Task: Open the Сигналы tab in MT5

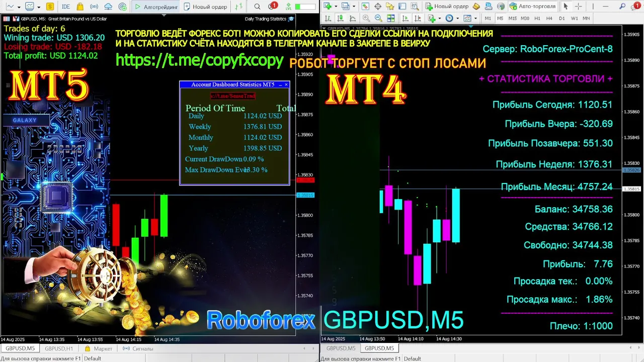Action: pyautogui.click(x=138, y=348)
